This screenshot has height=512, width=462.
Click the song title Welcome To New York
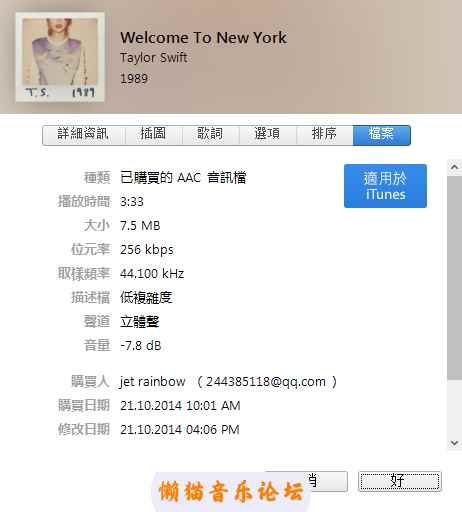203,37
